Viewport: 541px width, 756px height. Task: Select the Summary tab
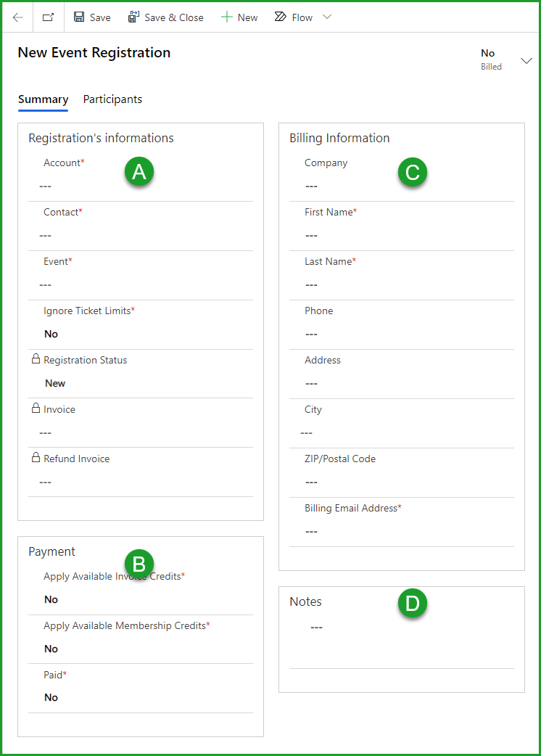point(44,99)
